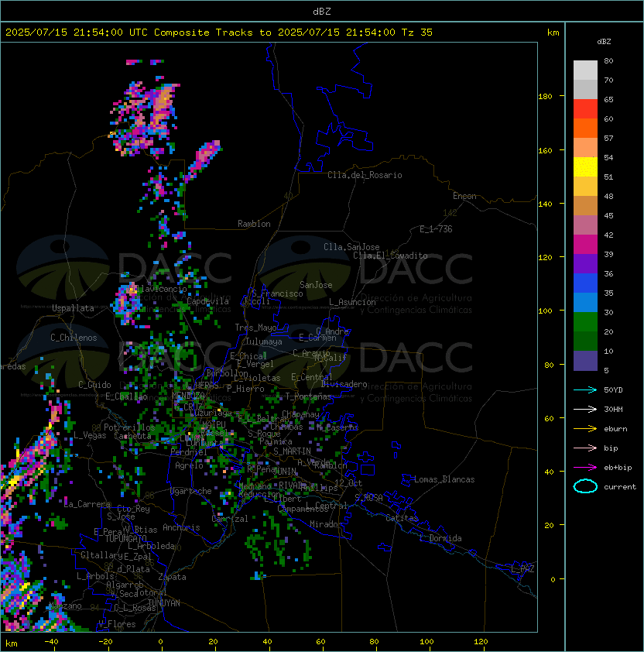
Task: Select the red swatch below 65 dBZ
Action: tap(585, 108)
